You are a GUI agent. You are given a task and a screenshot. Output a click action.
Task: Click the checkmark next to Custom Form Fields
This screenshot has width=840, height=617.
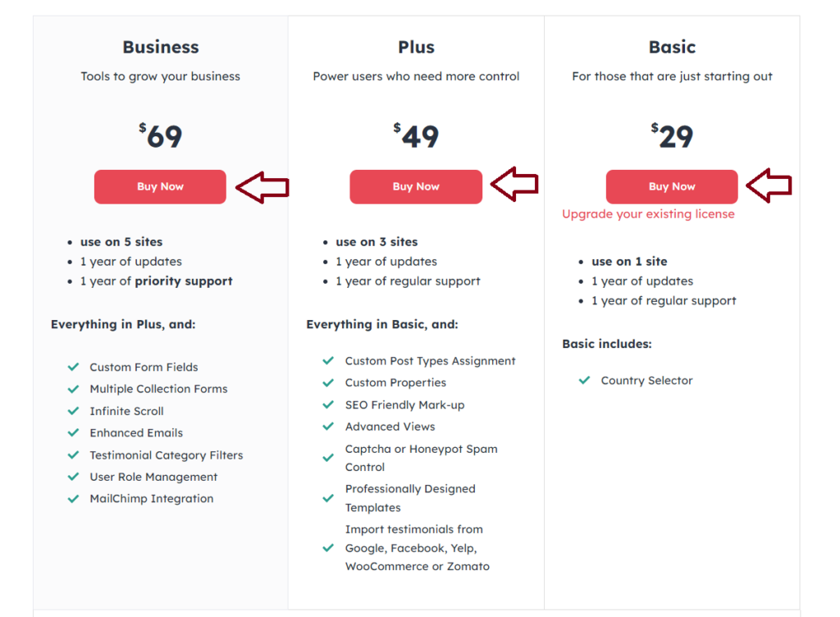(x=73, y=367)
